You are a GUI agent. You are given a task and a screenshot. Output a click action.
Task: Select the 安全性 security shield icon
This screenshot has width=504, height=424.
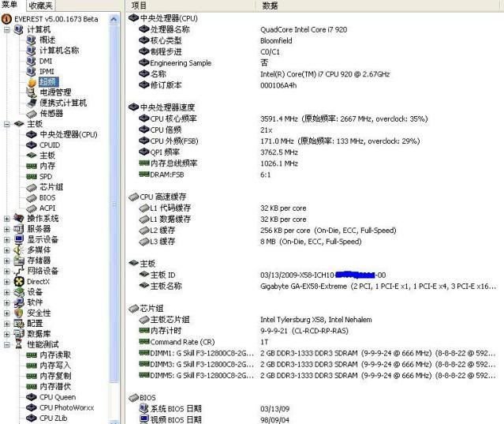[20, 313]
